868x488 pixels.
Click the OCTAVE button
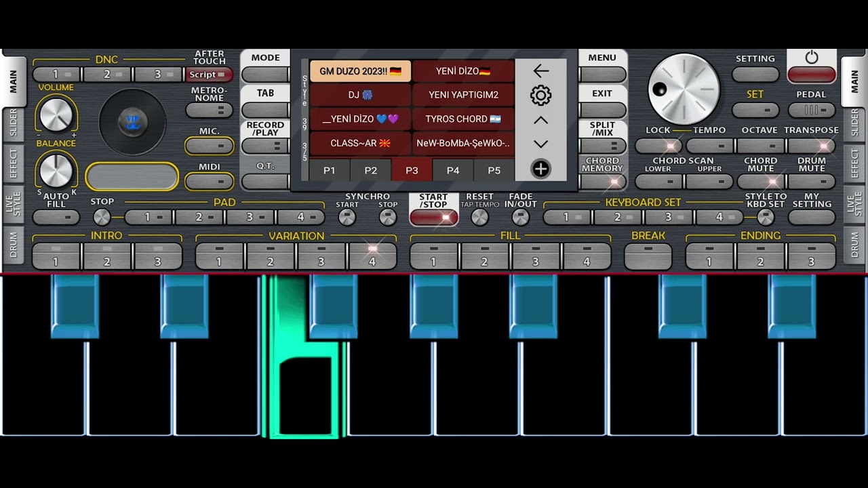coord(760,146)
